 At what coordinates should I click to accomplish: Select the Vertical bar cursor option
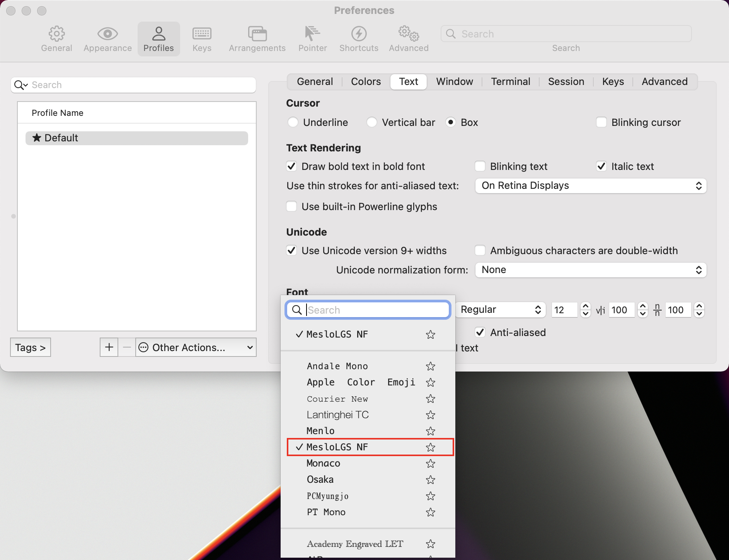(x=372, y=122)
